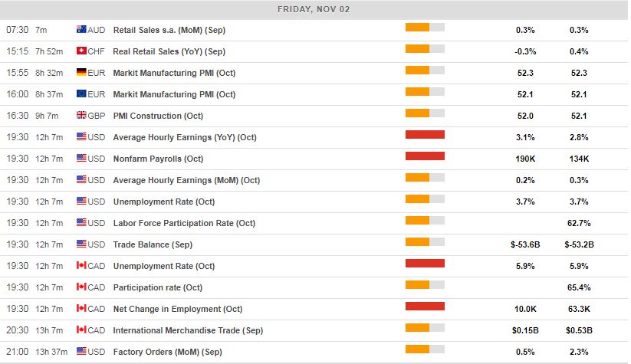Click the US flag in the Nonfarm Payrolls row

(x=81, y=159)
